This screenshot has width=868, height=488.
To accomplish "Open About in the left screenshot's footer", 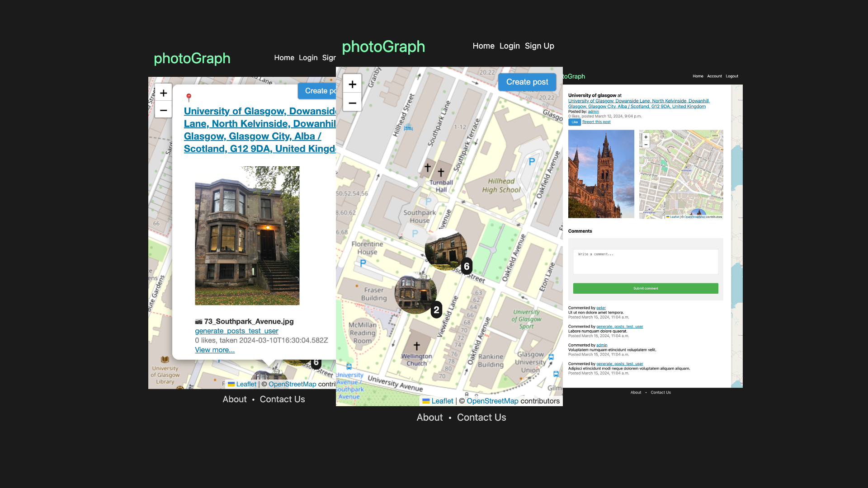I will click(x=234, y=399).
